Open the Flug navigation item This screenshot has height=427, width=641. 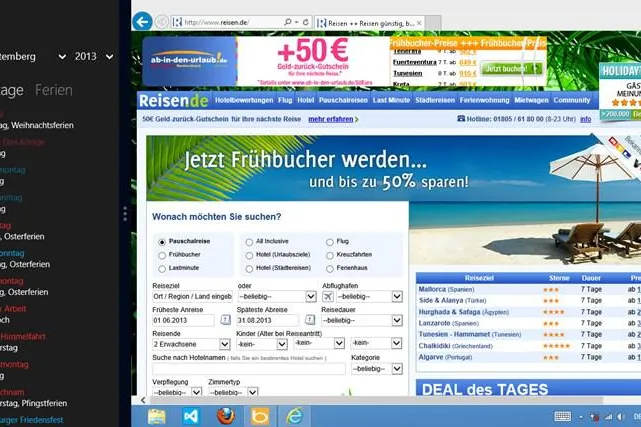[285, 100]
